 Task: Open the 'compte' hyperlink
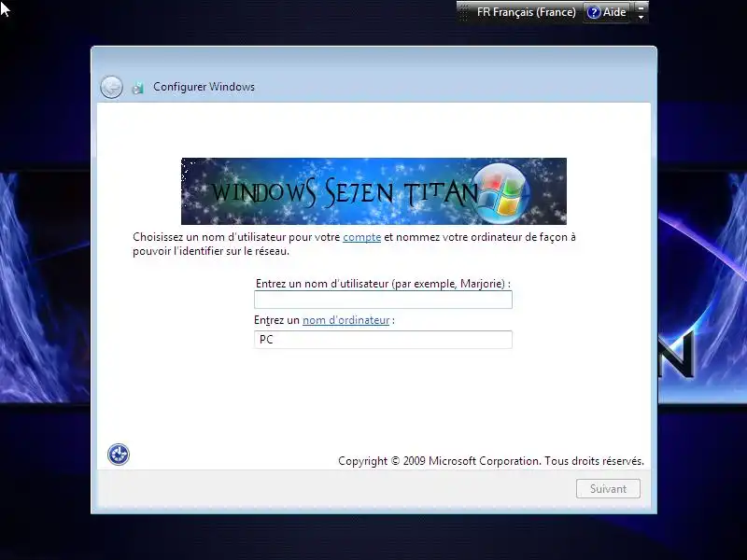[361, 237]
